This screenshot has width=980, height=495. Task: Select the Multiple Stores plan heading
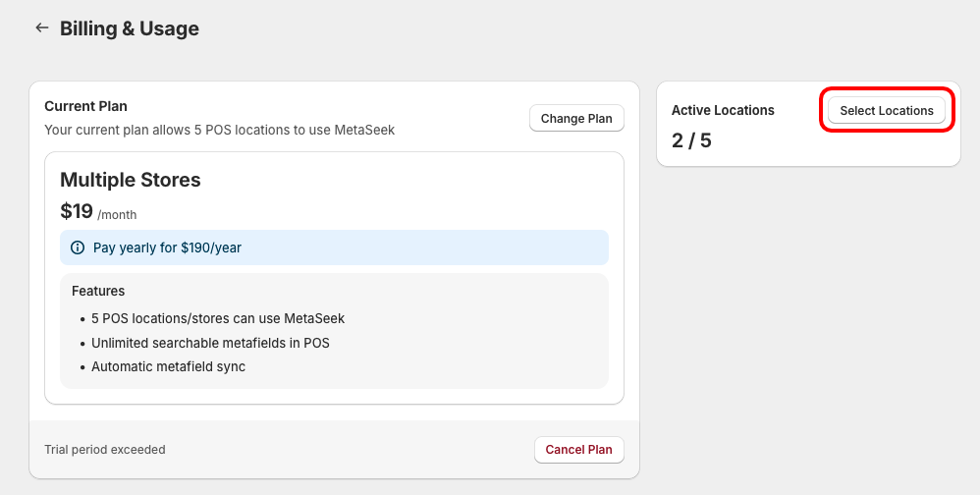tap(131, 180)
